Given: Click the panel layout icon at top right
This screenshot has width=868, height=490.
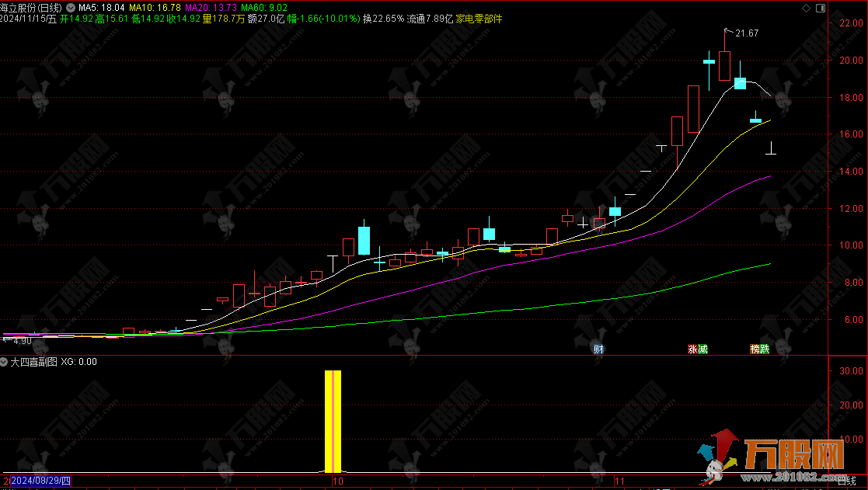Looking at the screenshot, I should point(821,8).
